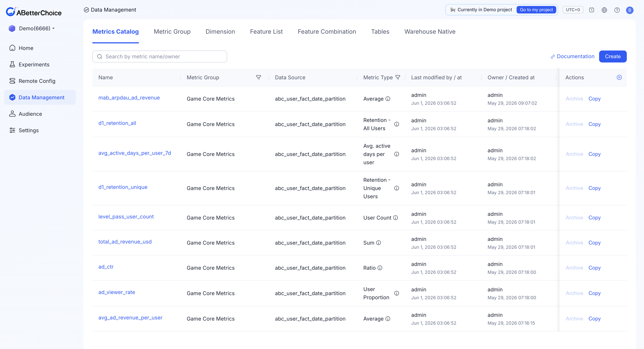The image size is (644, 349).
Task: Show info icon for Ratio metric type
Action: [x=380, y=268]
